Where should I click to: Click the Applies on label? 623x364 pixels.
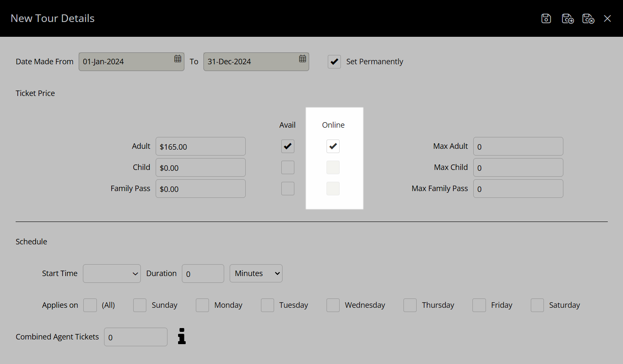pos(60,305)
